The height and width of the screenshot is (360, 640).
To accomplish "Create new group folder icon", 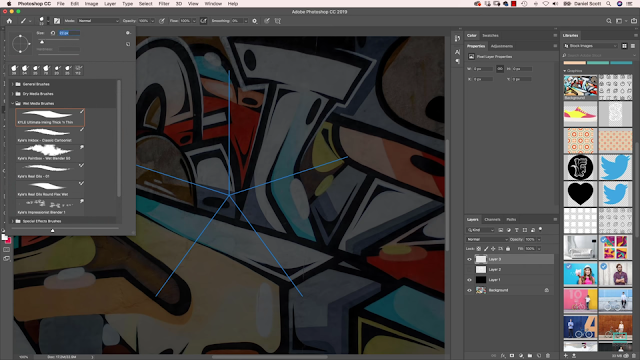I will [x=530, y=356].
